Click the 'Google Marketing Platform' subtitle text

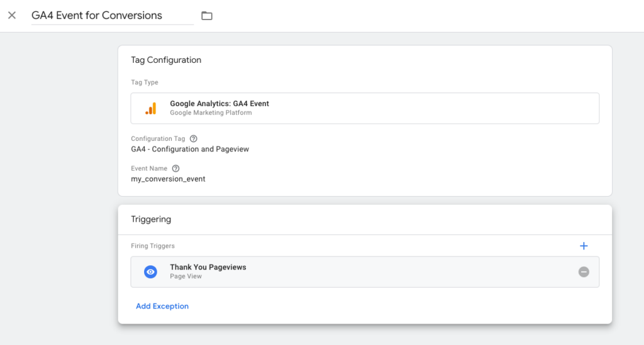click(x=210, y=113)
